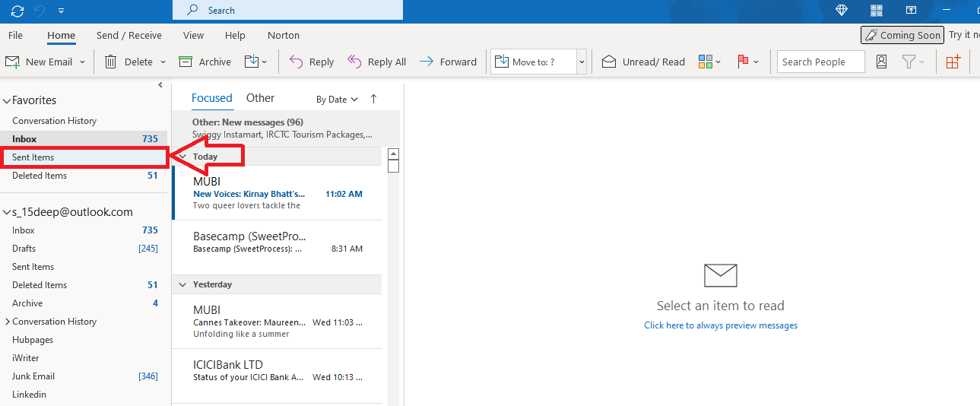Open Sent Items in Favorites
Screen dimensions: 980x406
pyautogui.click(x=33, y=157)
